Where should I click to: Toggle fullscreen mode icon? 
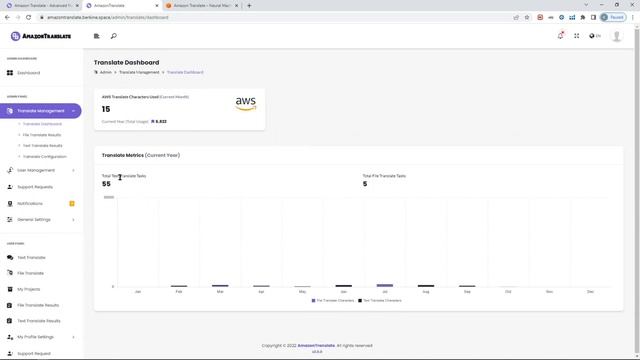(x=577, y=36)
